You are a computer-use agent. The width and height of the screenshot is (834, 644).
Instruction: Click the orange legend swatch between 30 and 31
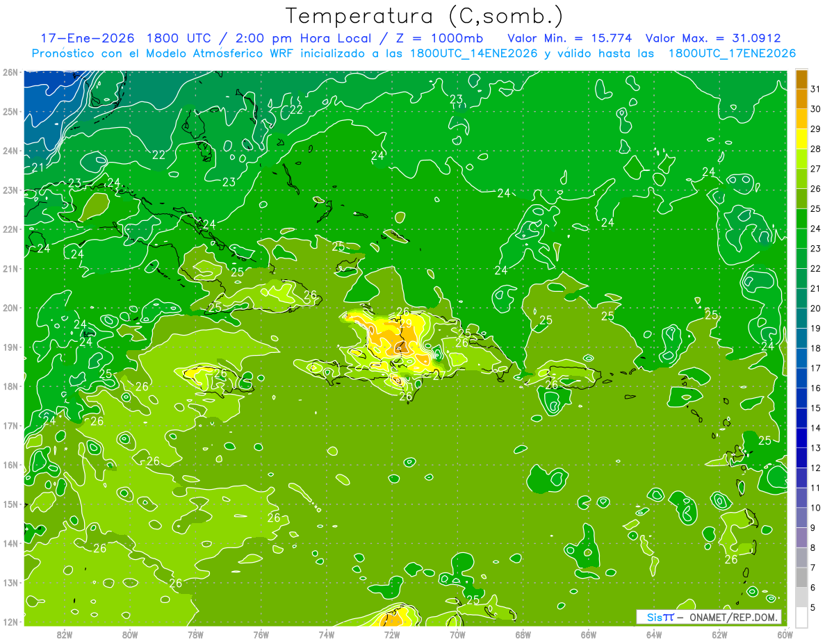point(801,99)
